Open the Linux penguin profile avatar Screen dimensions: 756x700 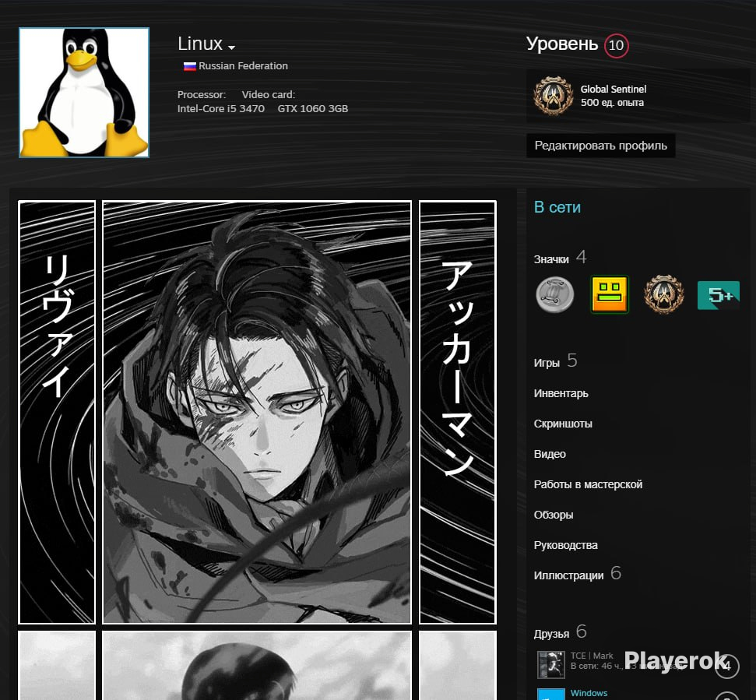[84, 93]
